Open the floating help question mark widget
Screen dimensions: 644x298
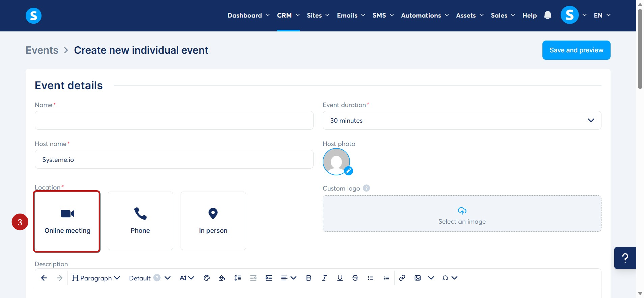point(625,258)
